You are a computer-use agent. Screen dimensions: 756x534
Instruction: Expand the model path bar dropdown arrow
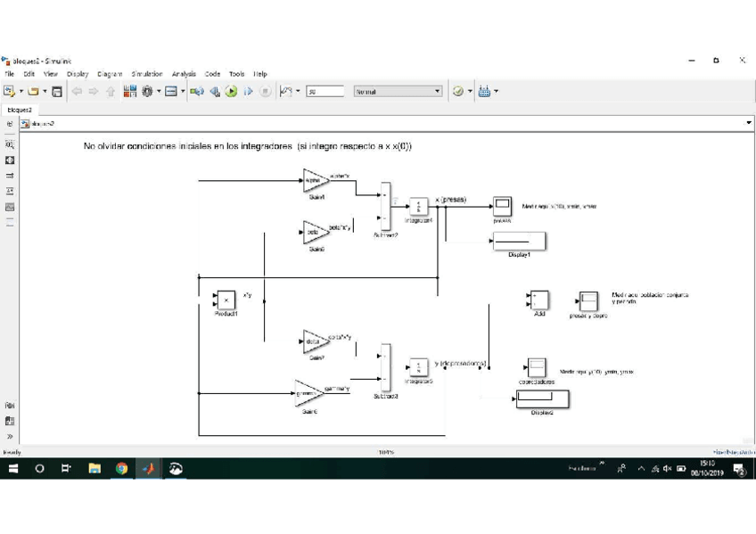(x=748, y=124)
